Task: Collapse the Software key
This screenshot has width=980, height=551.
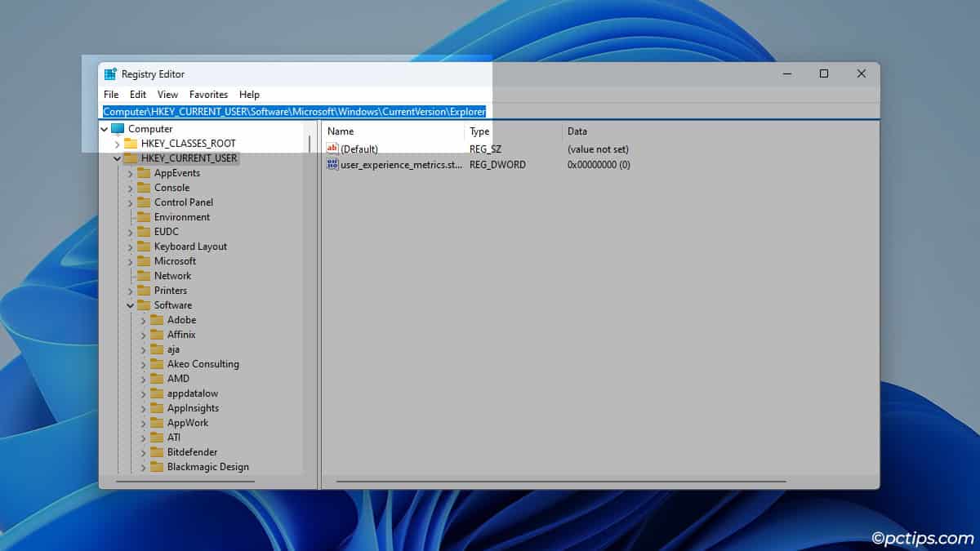Action: [x=131, y=305]
